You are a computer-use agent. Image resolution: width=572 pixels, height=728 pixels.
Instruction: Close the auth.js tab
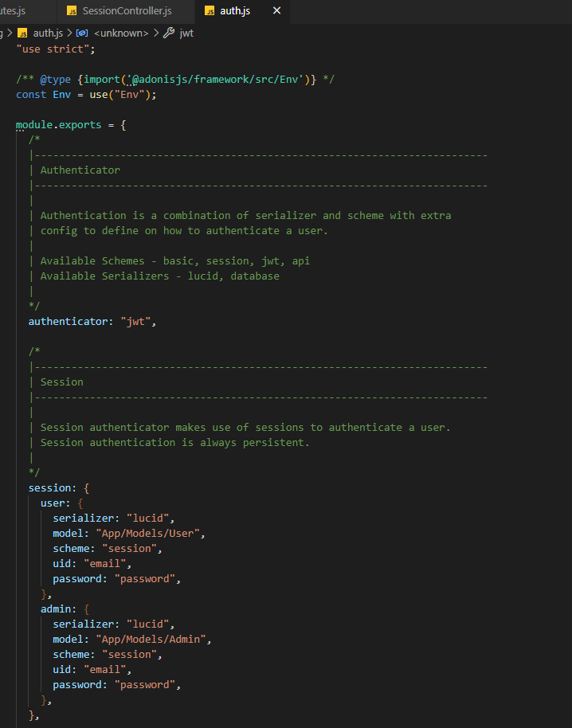[276, 10]
